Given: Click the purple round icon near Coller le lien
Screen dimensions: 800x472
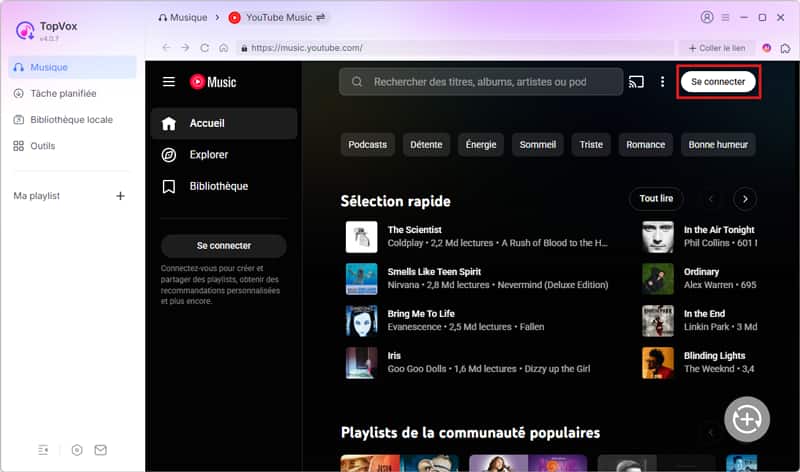Looking at the screenshot, I should 766,48.
